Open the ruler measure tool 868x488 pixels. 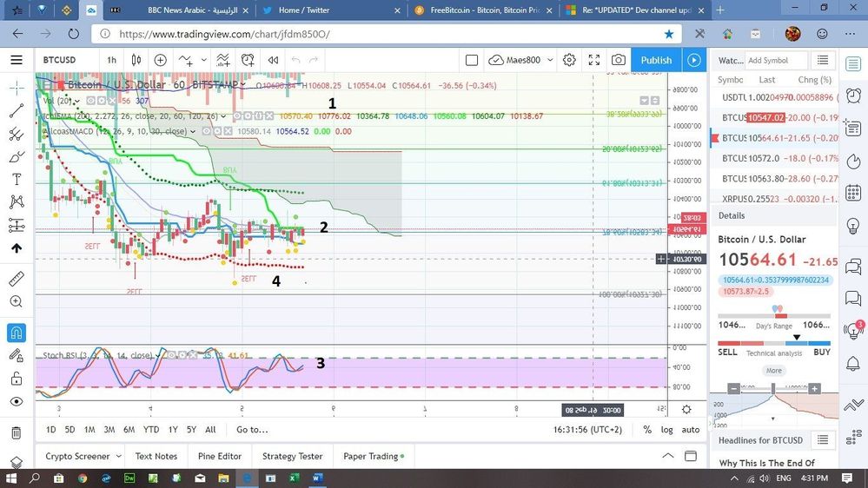point(16,279)
